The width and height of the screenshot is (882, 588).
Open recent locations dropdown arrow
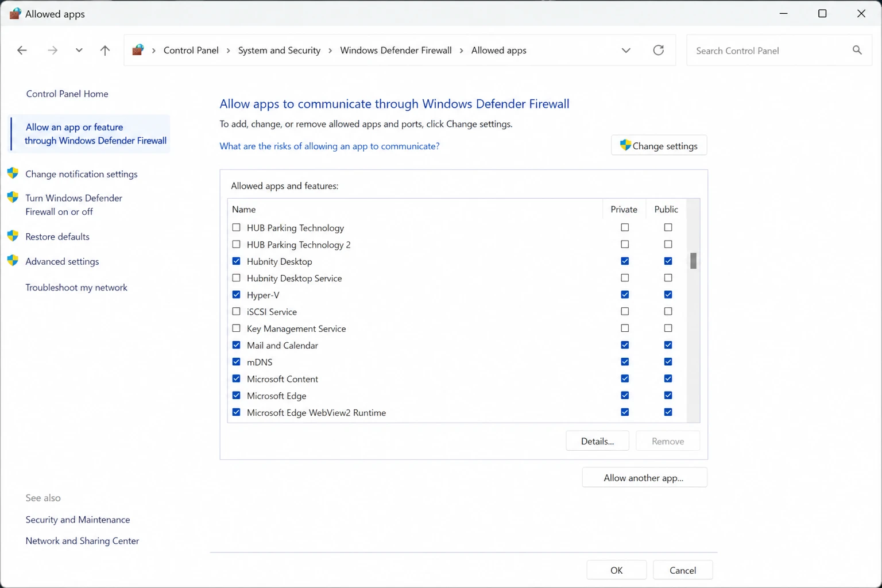pyautogui.click(x=79, y=51)
